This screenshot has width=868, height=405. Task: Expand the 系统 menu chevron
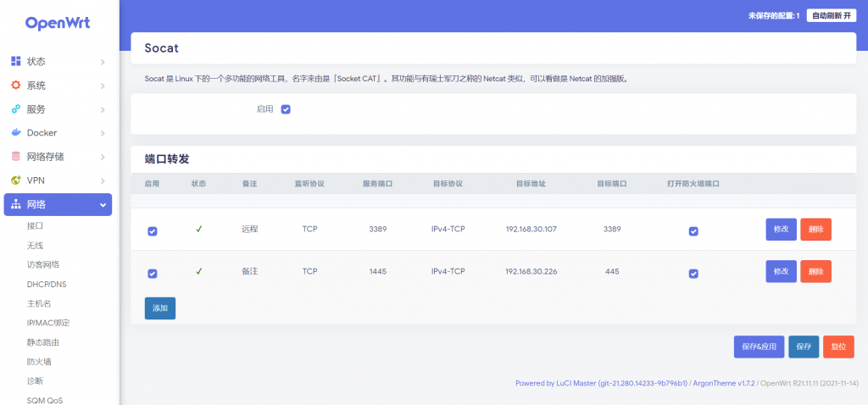(x=103, y=86)
